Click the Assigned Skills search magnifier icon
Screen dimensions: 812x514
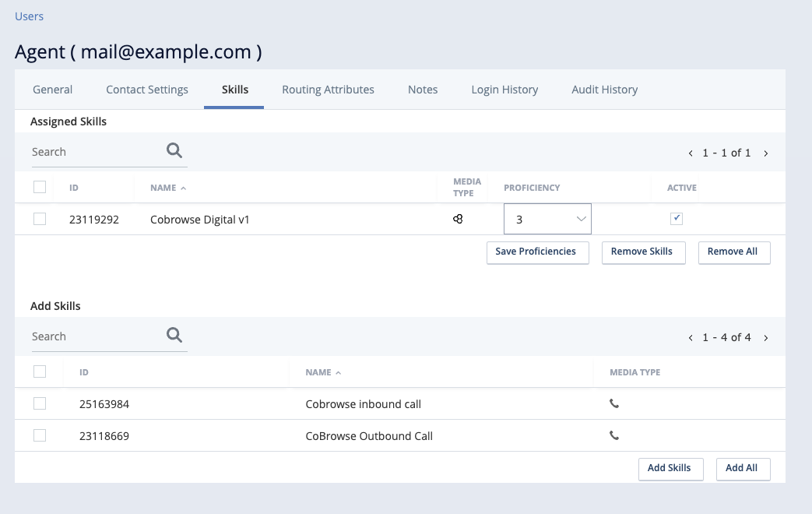point(174,151)
